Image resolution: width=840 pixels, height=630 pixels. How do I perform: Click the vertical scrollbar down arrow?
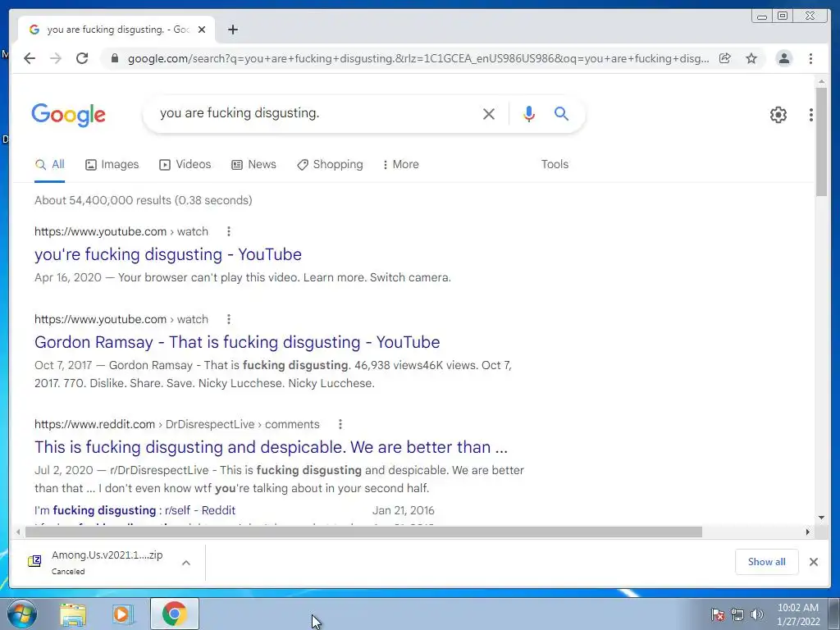(821, 518)
